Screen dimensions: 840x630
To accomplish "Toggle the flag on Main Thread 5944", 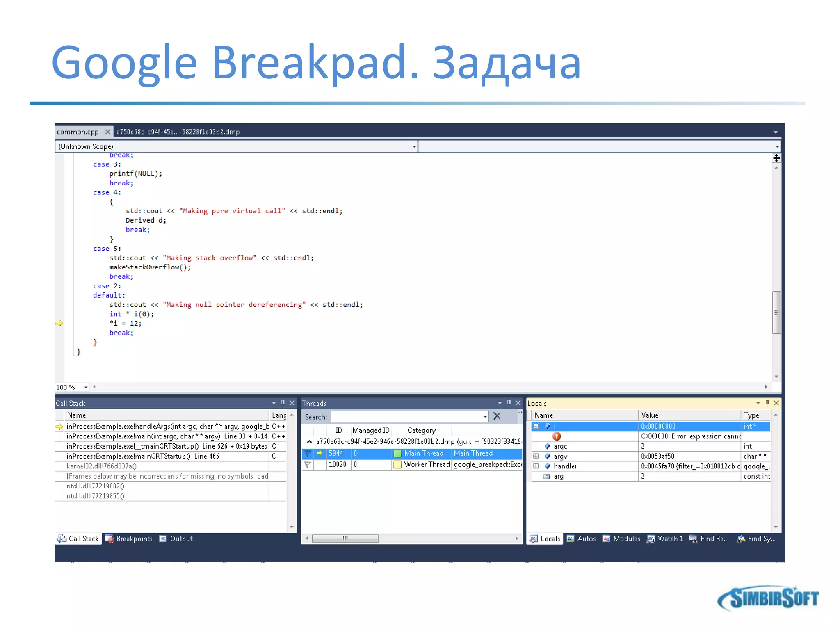I will tap(308, 454).
